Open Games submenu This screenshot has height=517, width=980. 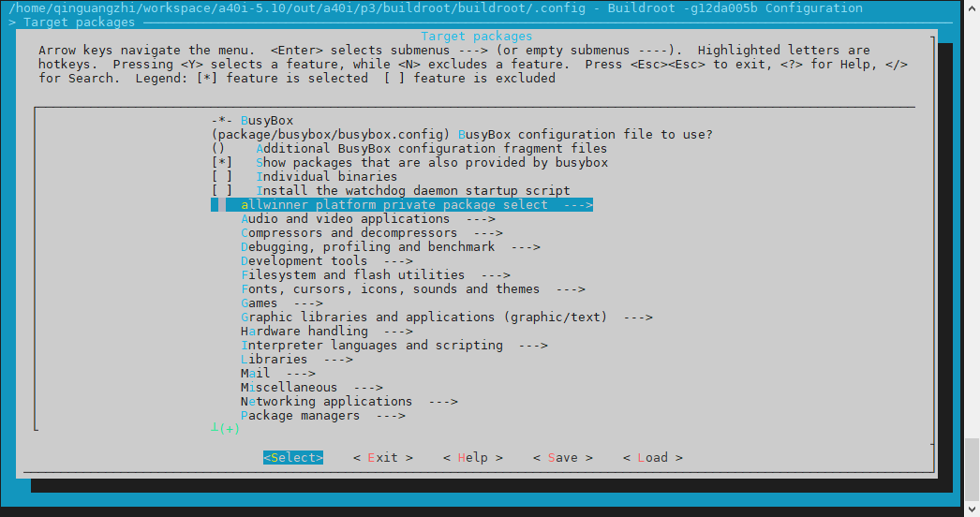tap(282, 303)
